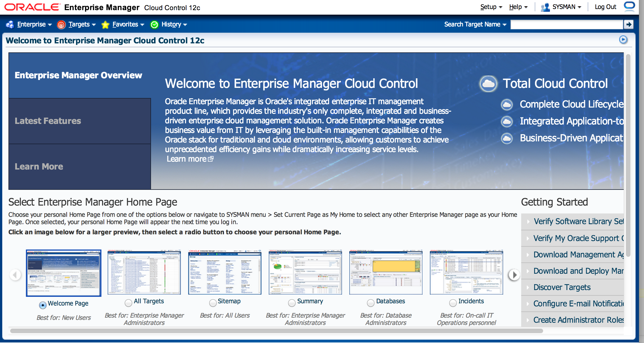Open the Targets menu

click(78, 24)
